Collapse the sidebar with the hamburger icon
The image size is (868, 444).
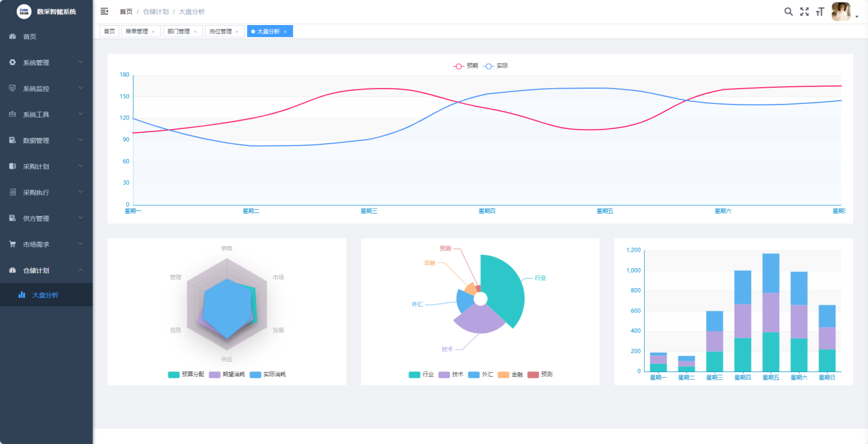point(105,12)
